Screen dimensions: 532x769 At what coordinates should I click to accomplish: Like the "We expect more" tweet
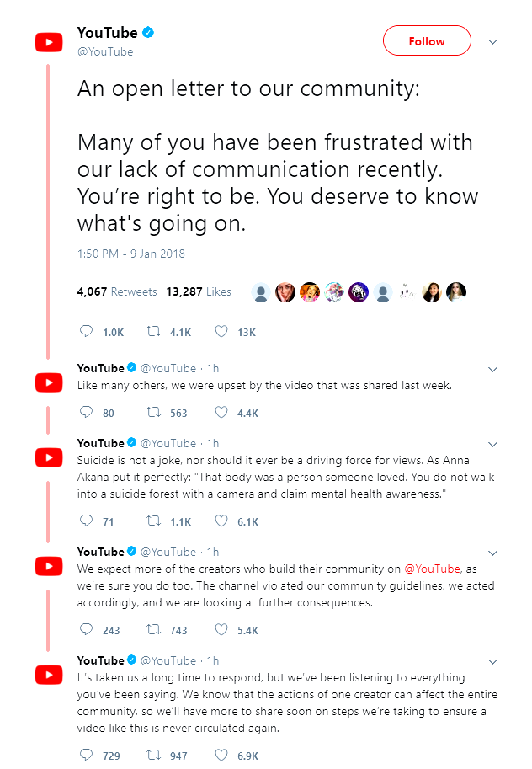(x=221, y=629)
